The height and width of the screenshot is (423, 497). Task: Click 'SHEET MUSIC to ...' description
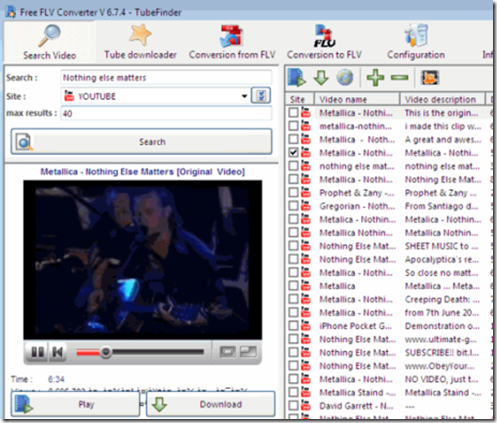click(441, 246)
